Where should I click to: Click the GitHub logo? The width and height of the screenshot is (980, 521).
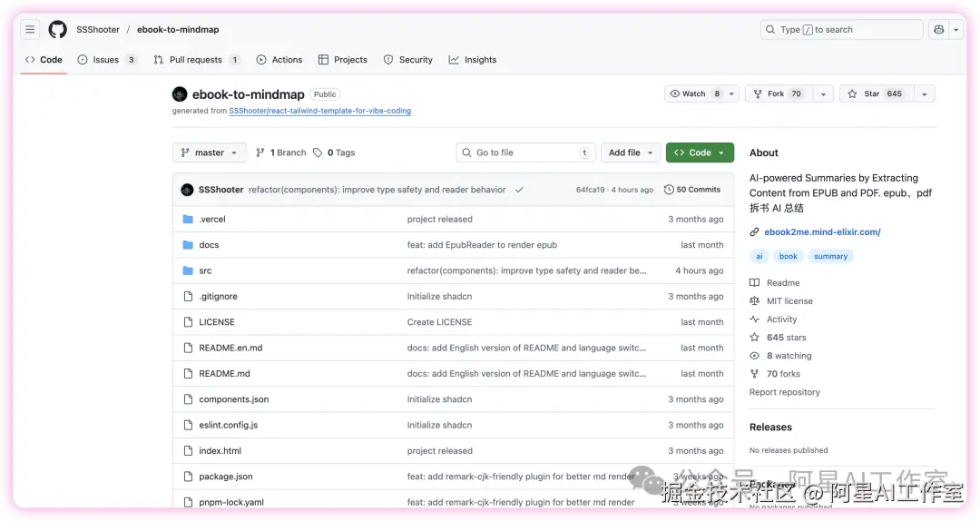pyautogui.click(x=57, y=29)
